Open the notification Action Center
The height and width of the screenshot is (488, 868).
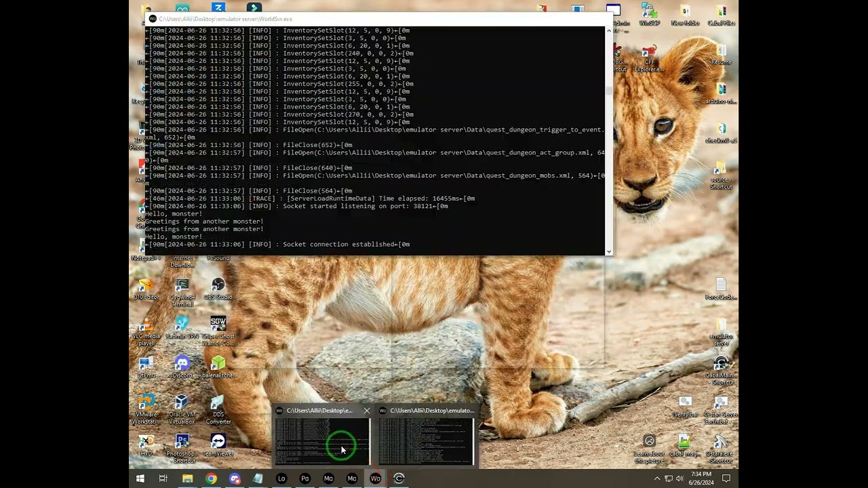[x=726, y=479]
